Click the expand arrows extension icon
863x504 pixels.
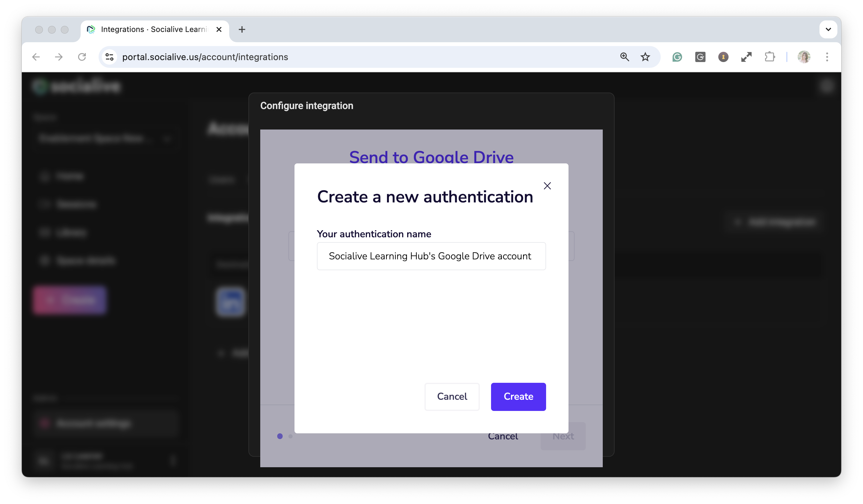(x=746, y=57)
